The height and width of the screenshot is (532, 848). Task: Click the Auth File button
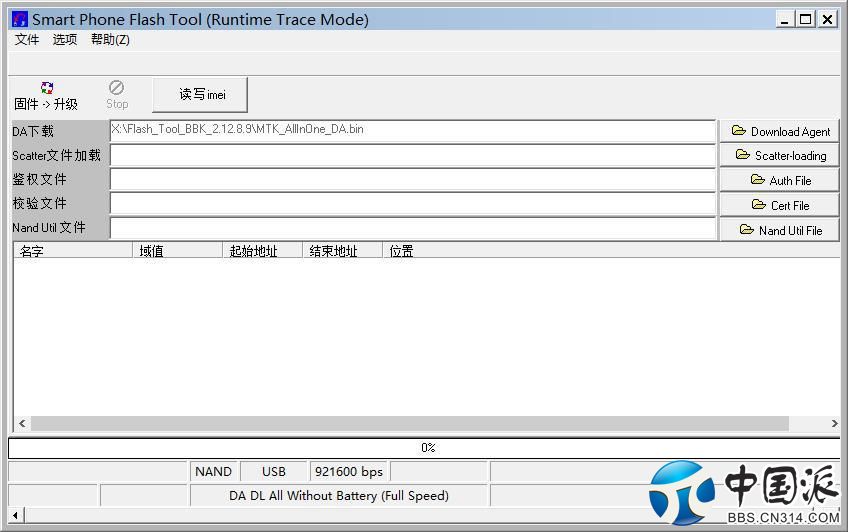[x=779, y=180]
